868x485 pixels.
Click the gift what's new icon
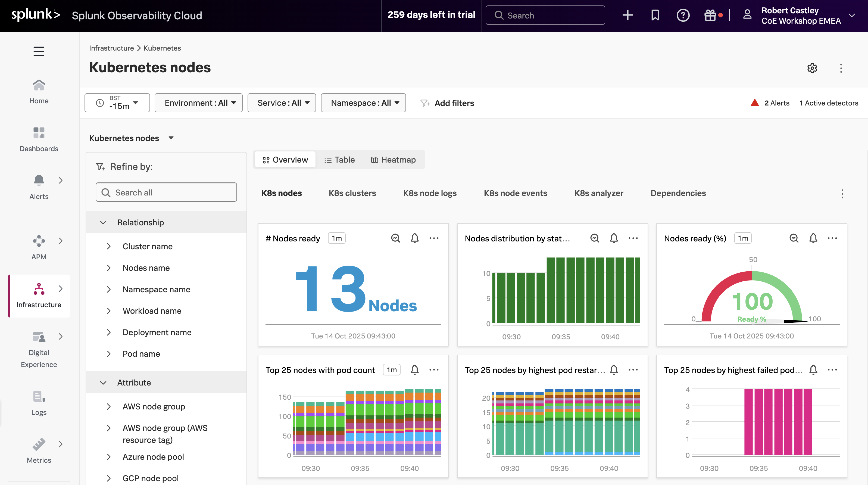(x=710, y=15)
